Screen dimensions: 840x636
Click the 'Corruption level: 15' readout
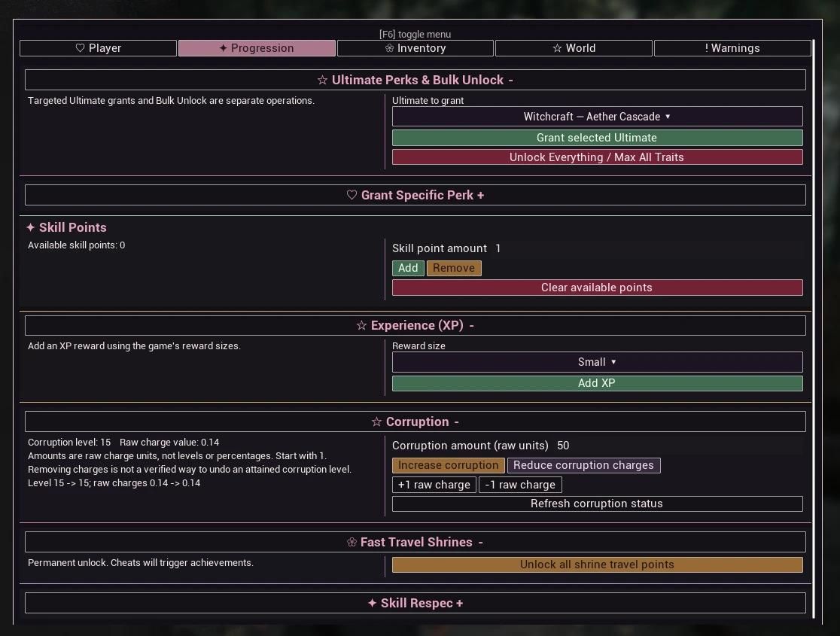point(69,443)
